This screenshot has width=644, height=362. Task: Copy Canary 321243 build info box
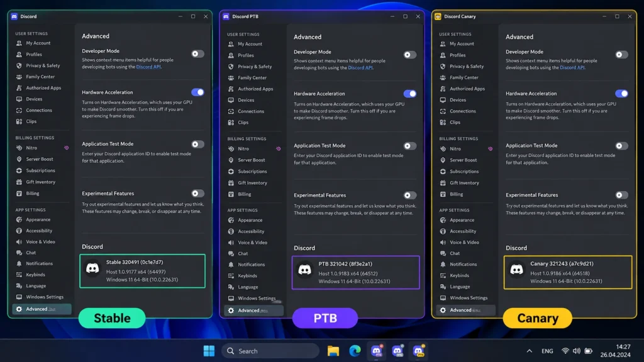click(x=568, y=273)
